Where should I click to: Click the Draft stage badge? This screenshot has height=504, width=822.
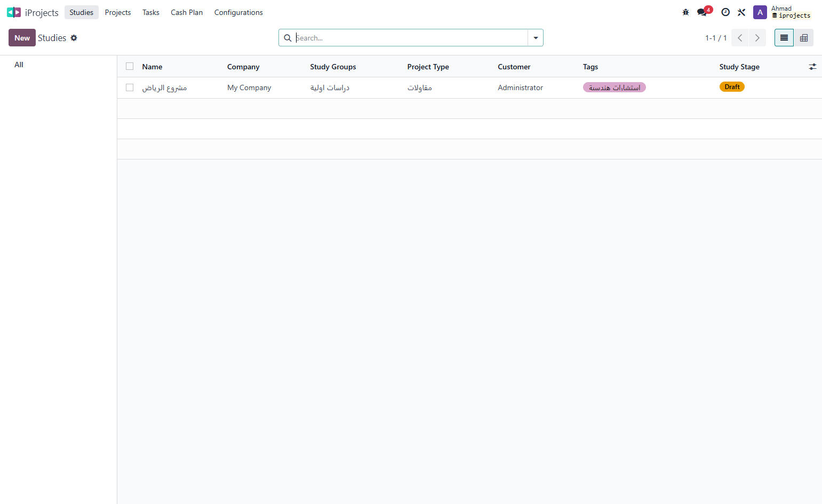pos(732,87)
